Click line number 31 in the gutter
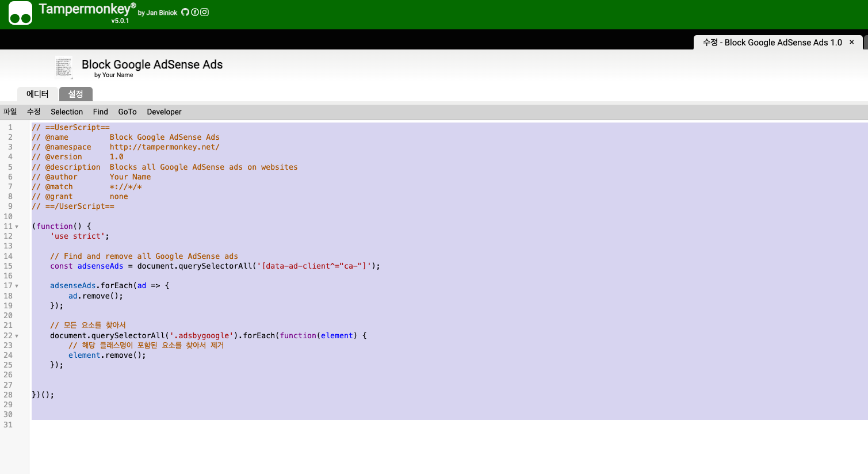The height and width of the screenshot is (474, 868). pos(8,425)
